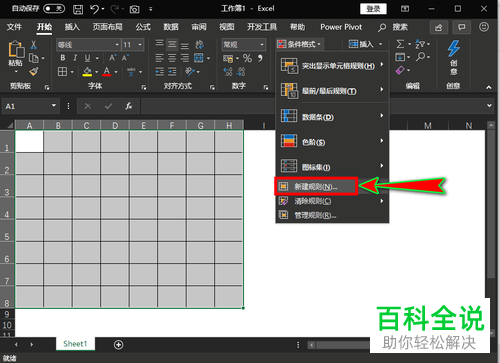Click the percent style icon
Image resolution: width=500 pixels, height=363 pixels.
[247, 58]
